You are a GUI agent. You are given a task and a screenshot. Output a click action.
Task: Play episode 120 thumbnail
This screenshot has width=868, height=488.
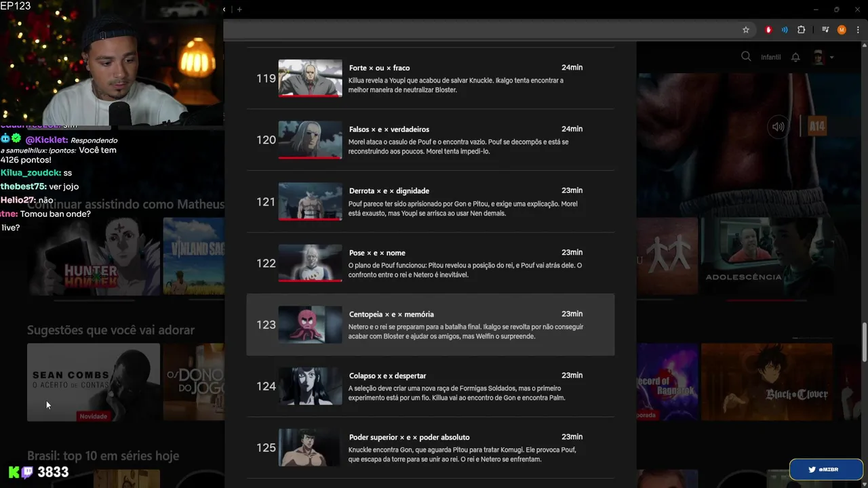pyautogui.click(x=310, y=140)
